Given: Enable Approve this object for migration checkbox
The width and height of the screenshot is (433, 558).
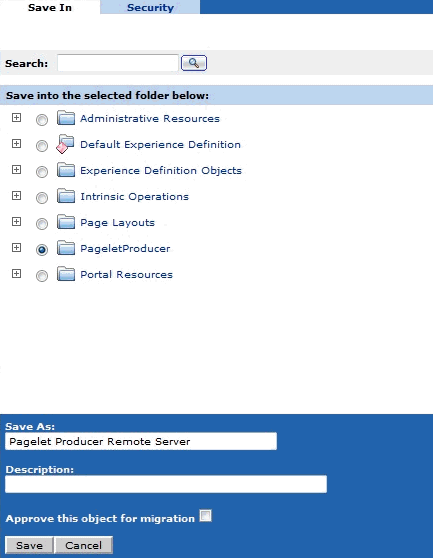Looking at the screenshot, I should 206,516.
